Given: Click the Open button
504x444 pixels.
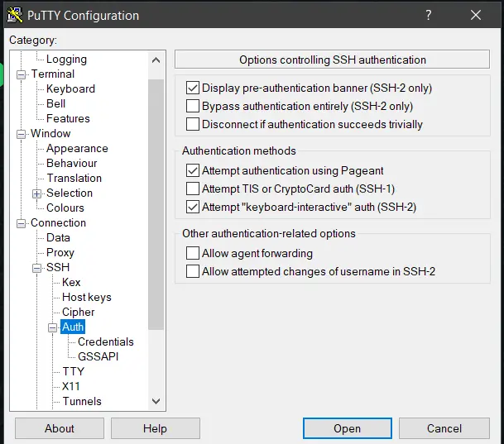Looking at the screenshot, I should coord(347,428).
